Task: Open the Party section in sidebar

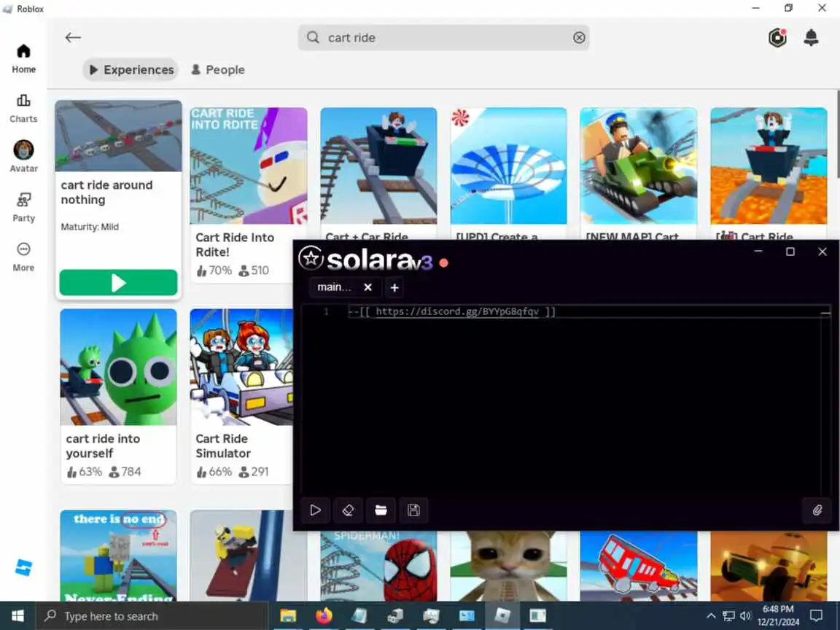Action: [23, 207]
